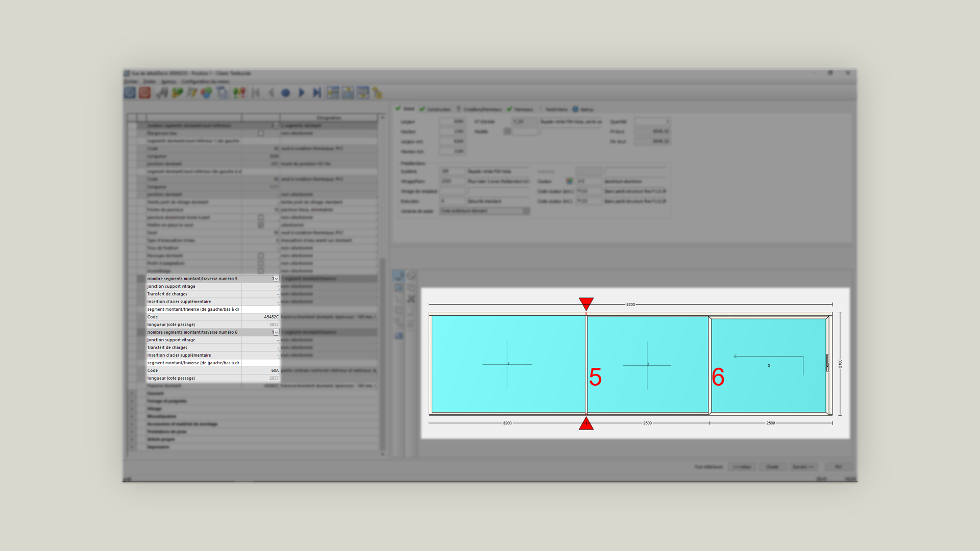The width and height of the screenshot is (980, 551).
Task: Click the blue round icon at toolbar start
Action: pos(130,93)
